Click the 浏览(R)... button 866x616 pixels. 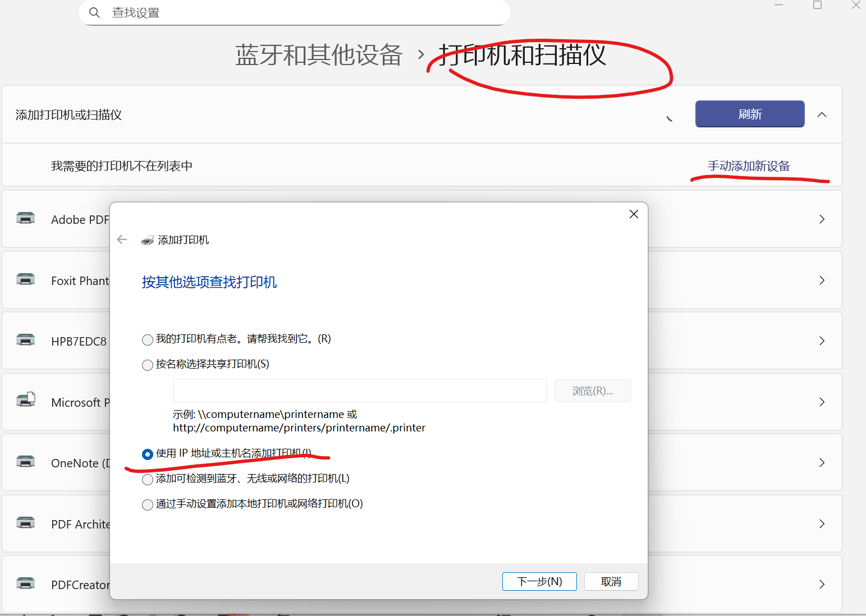coord(592,390)
